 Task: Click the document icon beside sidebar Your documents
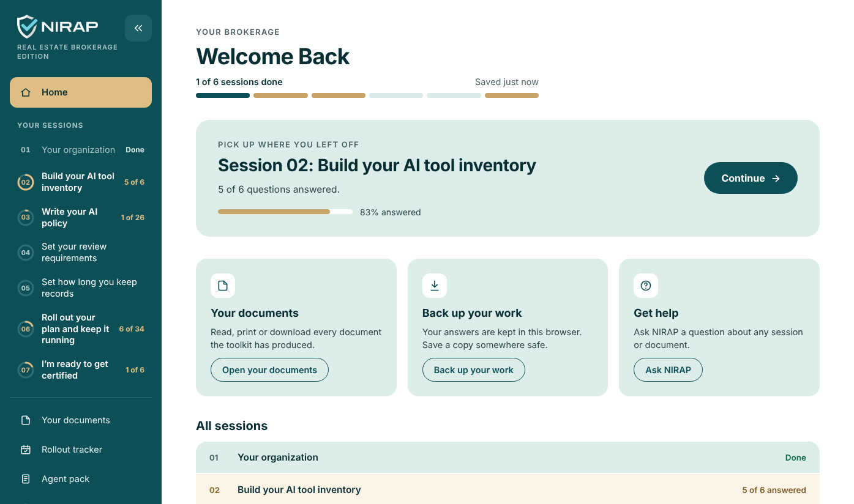click(26, 420)
